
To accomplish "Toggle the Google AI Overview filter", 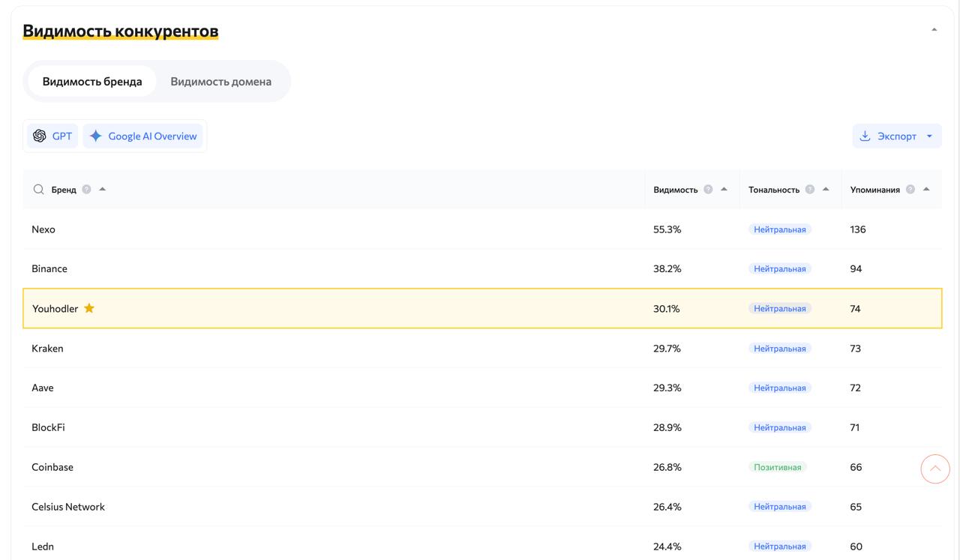I will 143,136.
